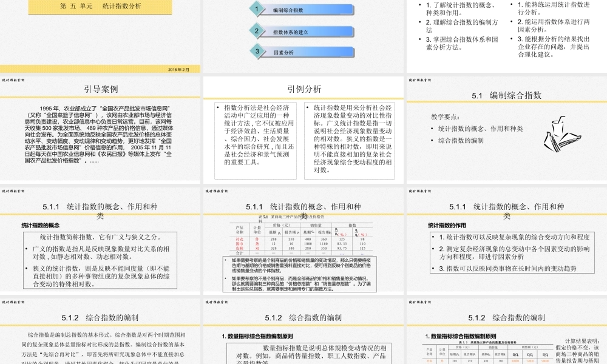Select the diamond "2" numbered icon
Image resolution: width=607 pixels, height=364 pixels.
257,30
